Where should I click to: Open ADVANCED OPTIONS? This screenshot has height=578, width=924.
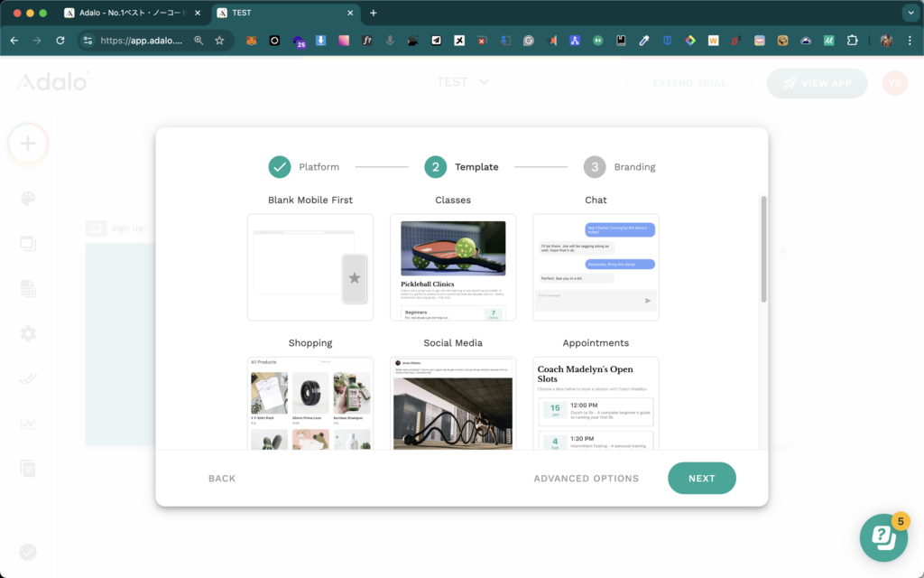[x=587, y=479]
